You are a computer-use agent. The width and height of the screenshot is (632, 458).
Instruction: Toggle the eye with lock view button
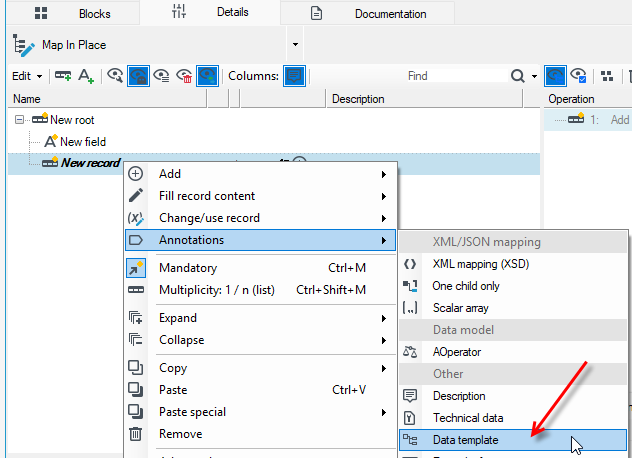click(x=138, y=76)
